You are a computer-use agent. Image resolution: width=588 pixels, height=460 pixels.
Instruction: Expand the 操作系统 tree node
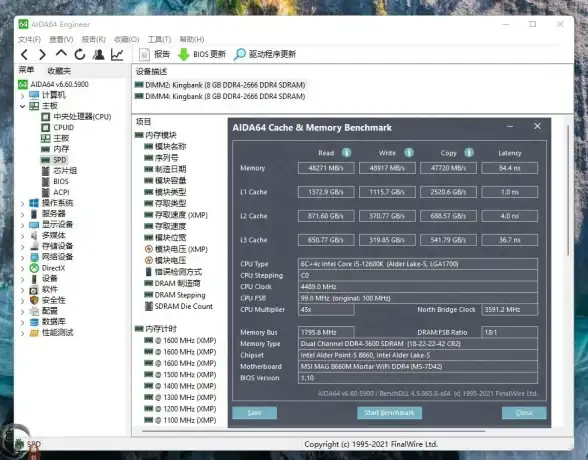pos(22,204)
